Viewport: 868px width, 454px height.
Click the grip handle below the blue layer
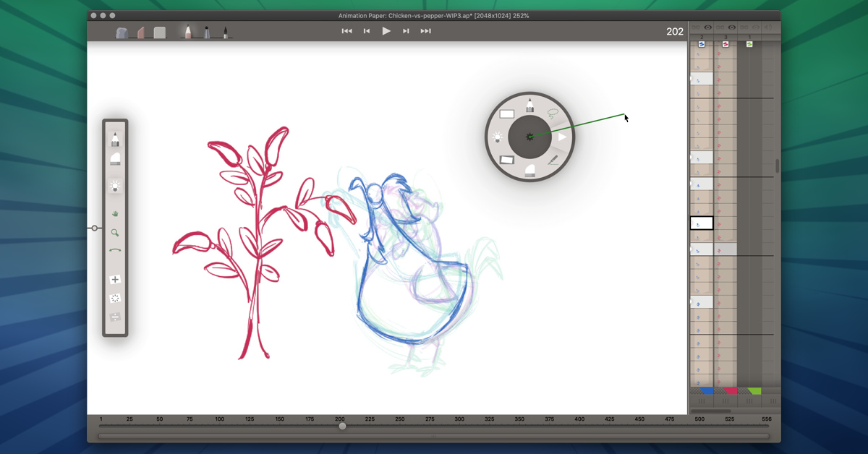[702, 401]
